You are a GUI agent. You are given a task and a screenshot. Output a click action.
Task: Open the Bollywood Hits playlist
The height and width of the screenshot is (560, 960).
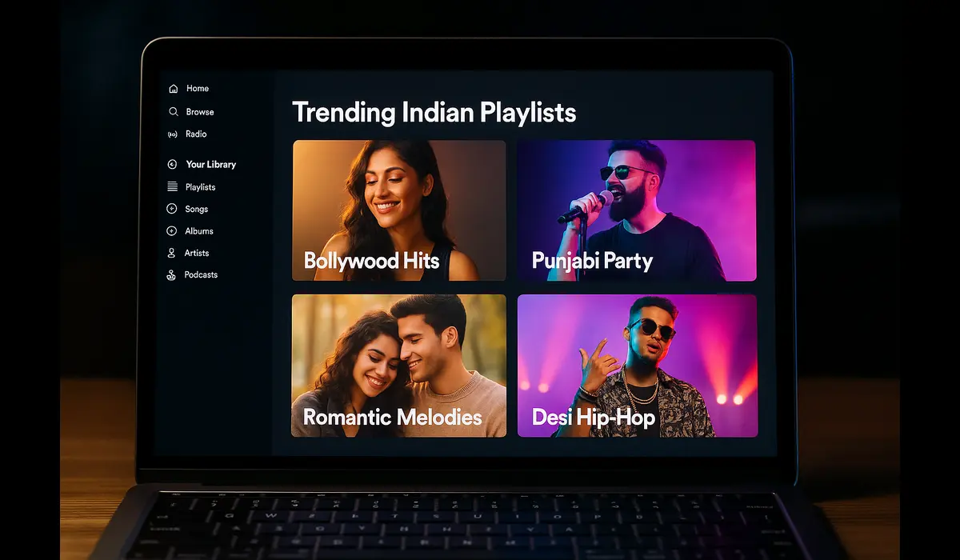coord(398,210)
